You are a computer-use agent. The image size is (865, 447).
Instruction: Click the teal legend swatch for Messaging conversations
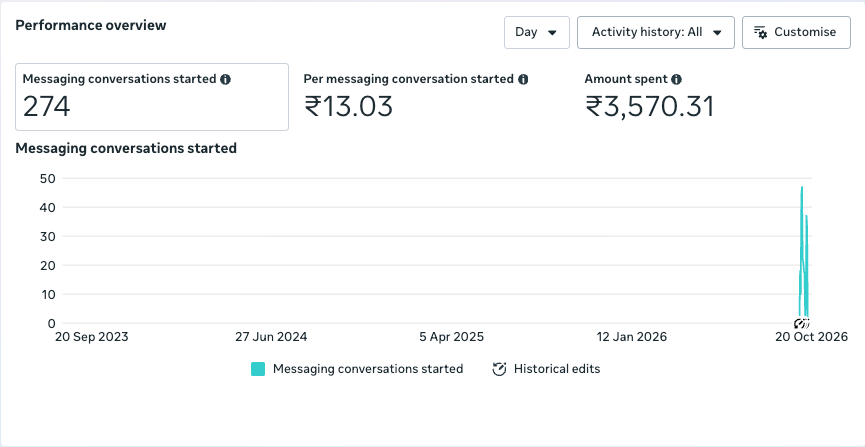tap(258, 369)
